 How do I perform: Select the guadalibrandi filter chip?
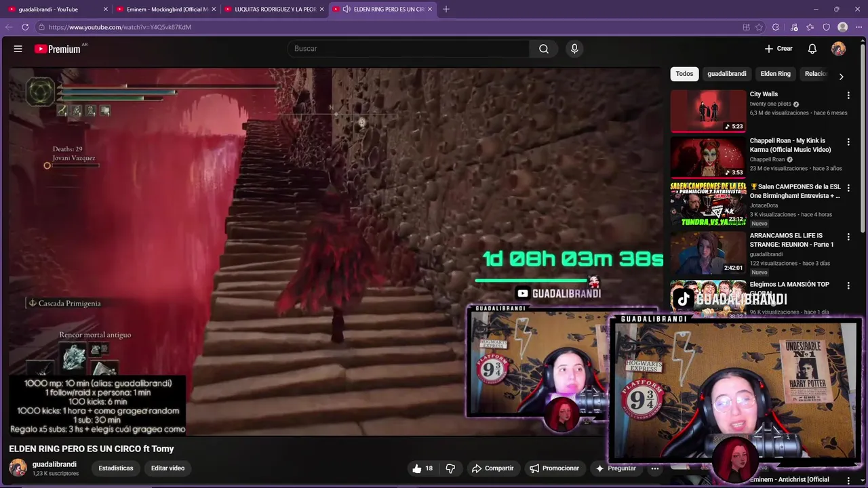[726, 74]
